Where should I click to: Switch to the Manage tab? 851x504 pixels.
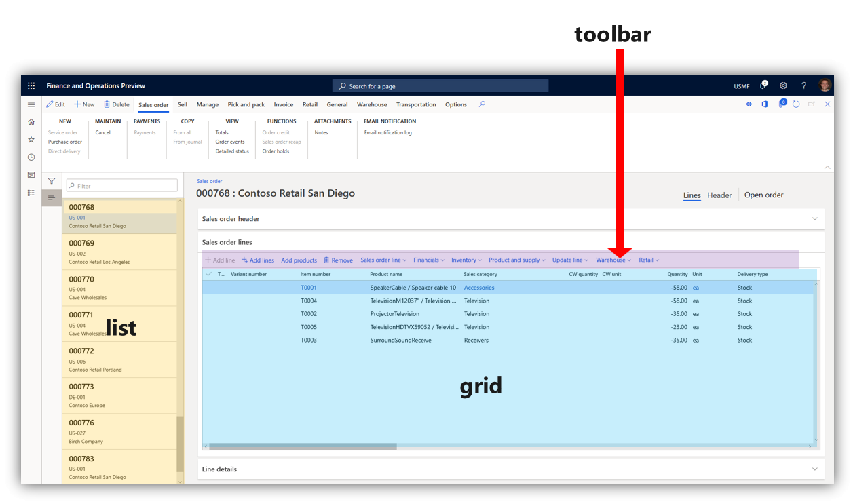point(208,104)
